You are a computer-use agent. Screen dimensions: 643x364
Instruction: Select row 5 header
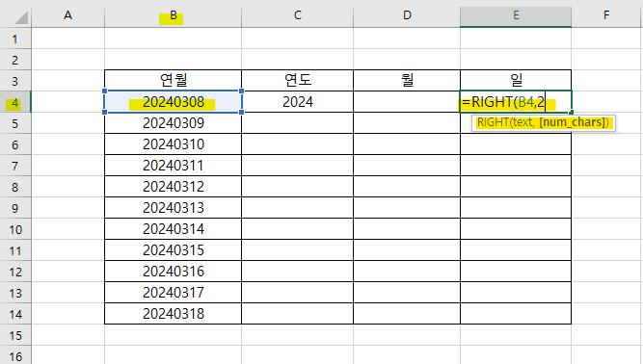pos(15,123)
